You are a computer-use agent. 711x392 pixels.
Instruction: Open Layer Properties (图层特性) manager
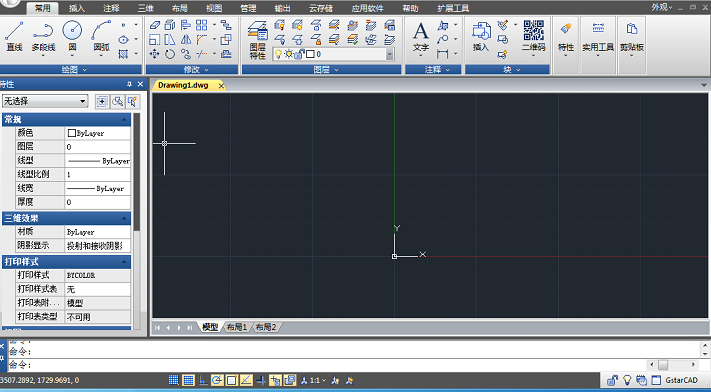click(x=257, y=40)
